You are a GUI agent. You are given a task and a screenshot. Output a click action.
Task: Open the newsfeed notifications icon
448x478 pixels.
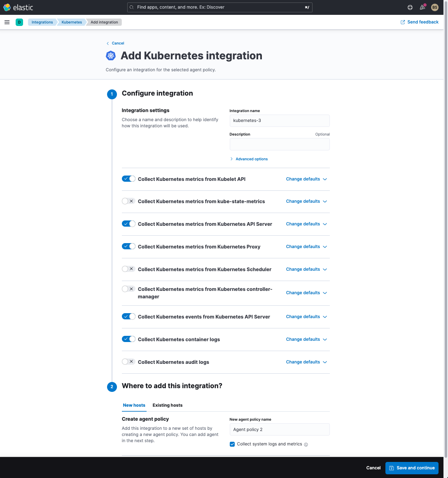click(x=422, y=7)
